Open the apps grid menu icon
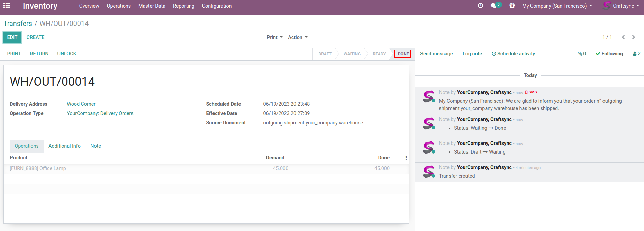 click(x=7, y=6)
